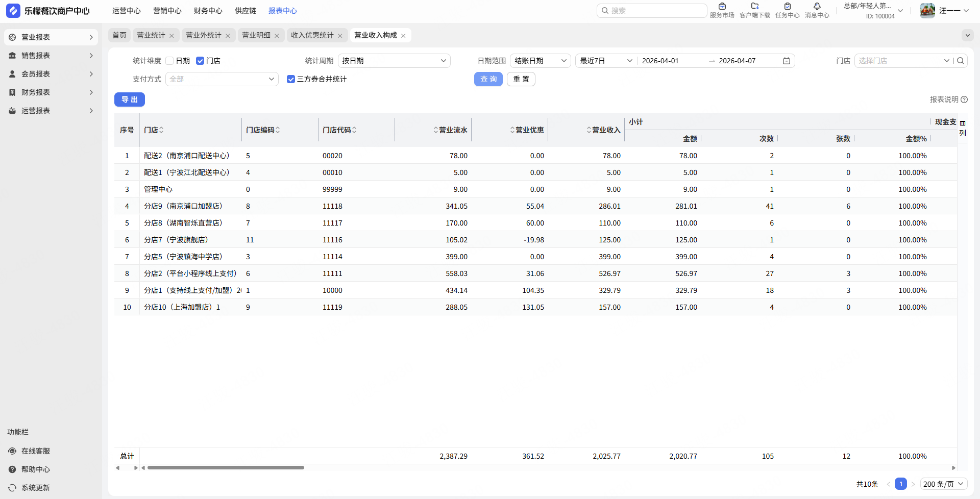Open the 服务市场 icon

pos(722,7)
